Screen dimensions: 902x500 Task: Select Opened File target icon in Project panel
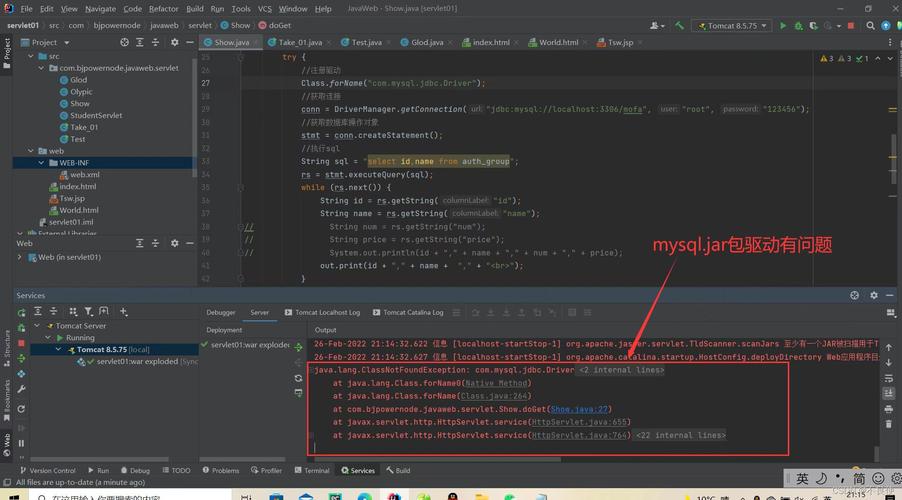click(x=124, y=43)
